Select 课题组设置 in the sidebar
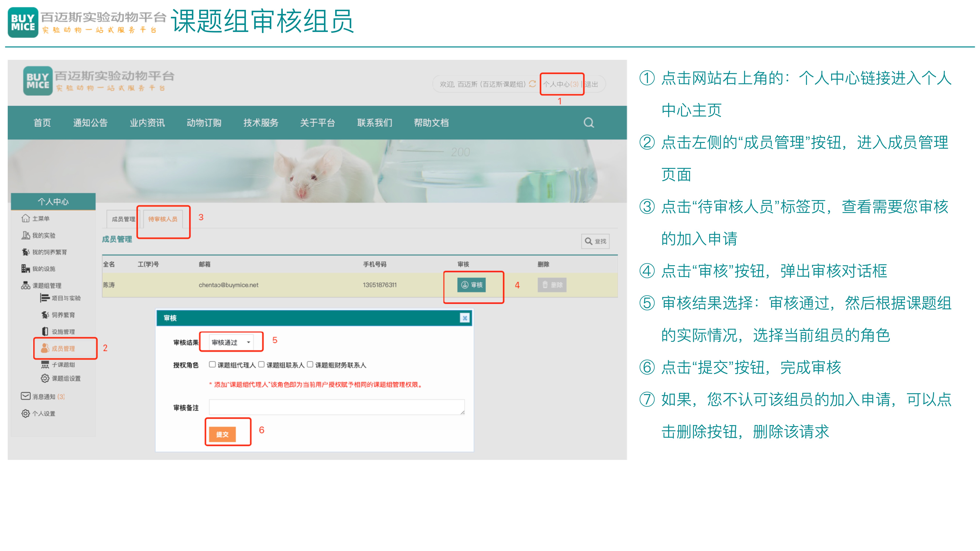This screenshot has height=551, width=980. click(66, 378)
